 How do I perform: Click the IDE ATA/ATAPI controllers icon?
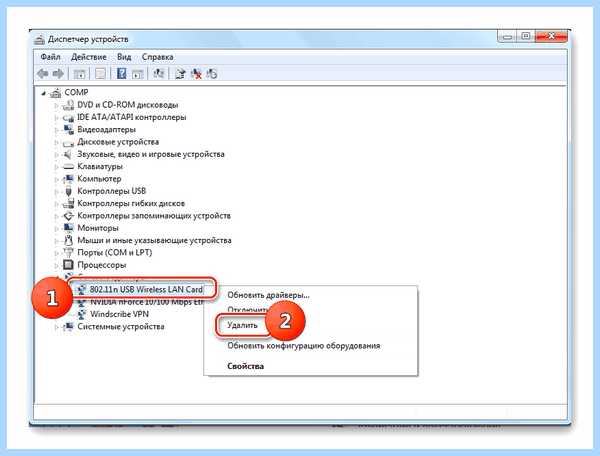pyautogui.click(x=68, y=117)
